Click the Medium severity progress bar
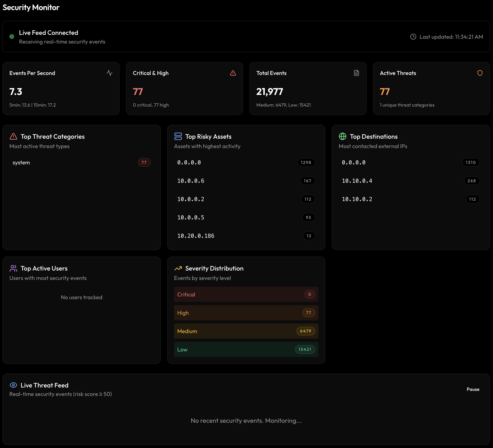The image size is (493, 448). 246,331
